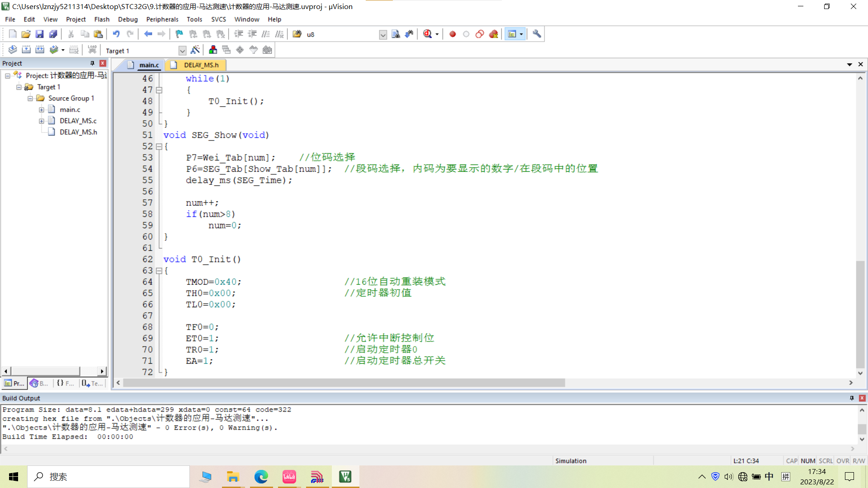Screen dimensions: 868x488
Task: Open the Flash menu
Action: (102, 19)
